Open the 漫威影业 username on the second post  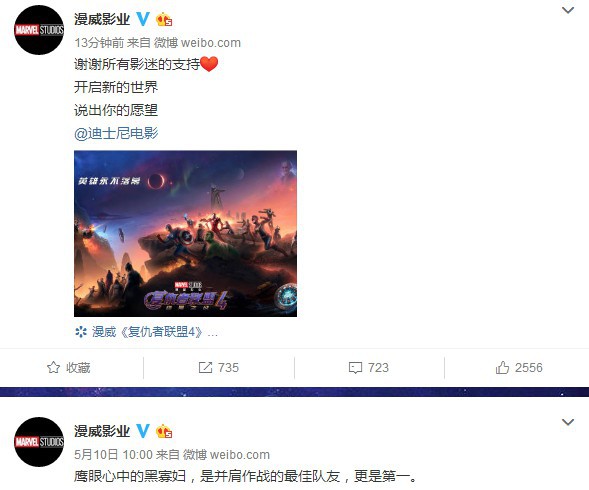click(x=102, y=431)
